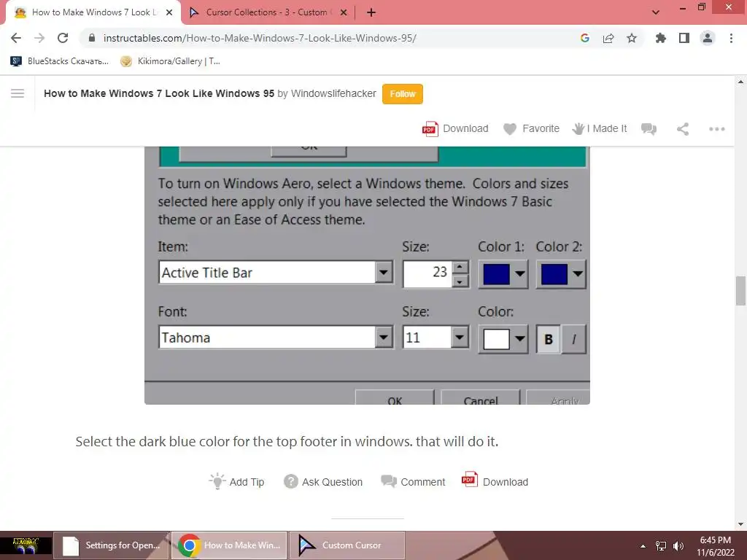Show hidden tray icons arrow
The image size is (747, 560).
point(643,546)
